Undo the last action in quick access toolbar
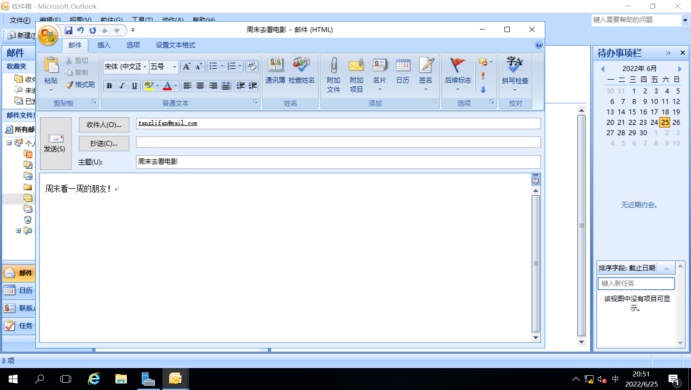691x390 pixels. [x=80, y=30]
